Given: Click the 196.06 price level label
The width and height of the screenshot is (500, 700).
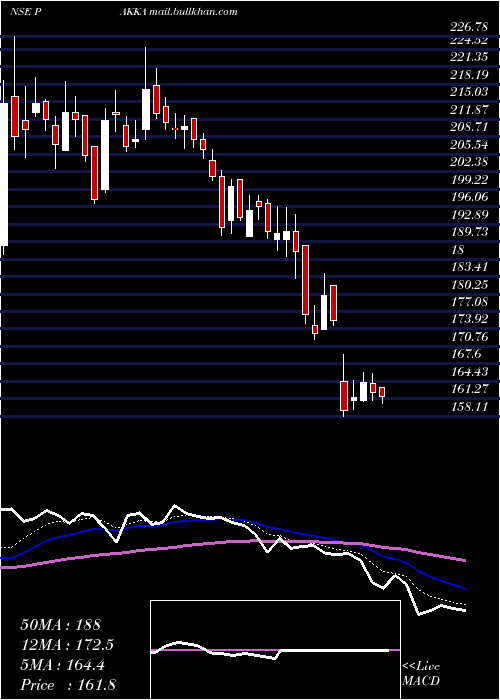Looking at the screenshot, I should 469,197.
